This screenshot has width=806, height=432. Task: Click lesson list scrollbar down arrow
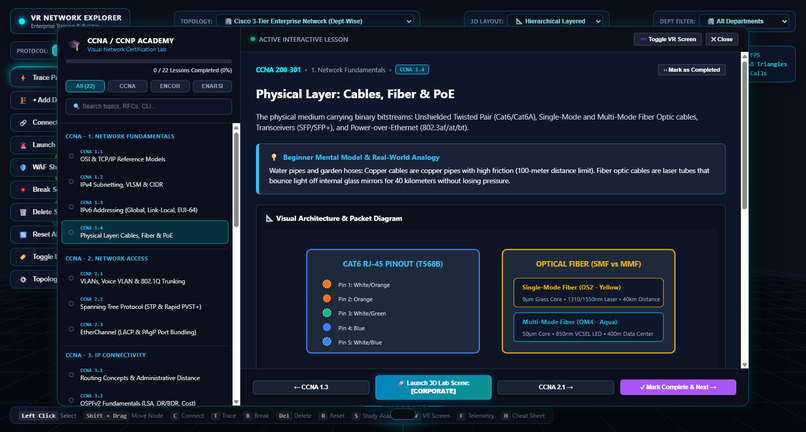pos(236,402)
